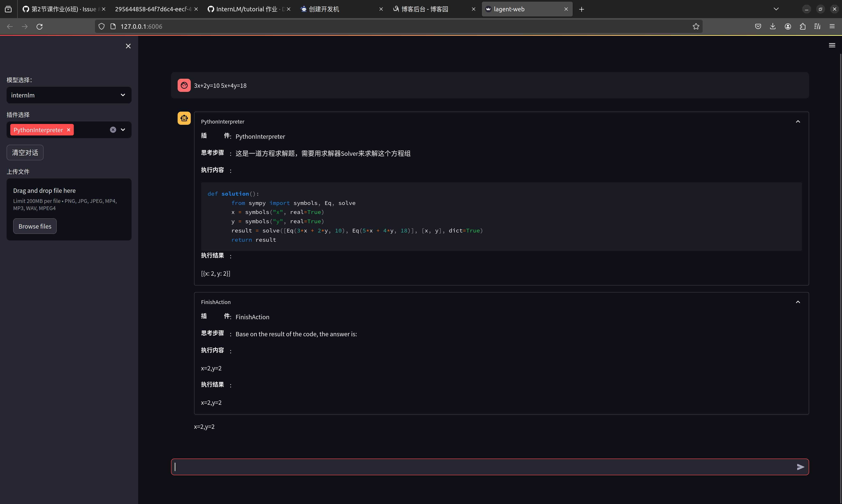This screenshot has width=842, height=504.
Task: Send the message with the arrow icon
Action: click(800, 467)
